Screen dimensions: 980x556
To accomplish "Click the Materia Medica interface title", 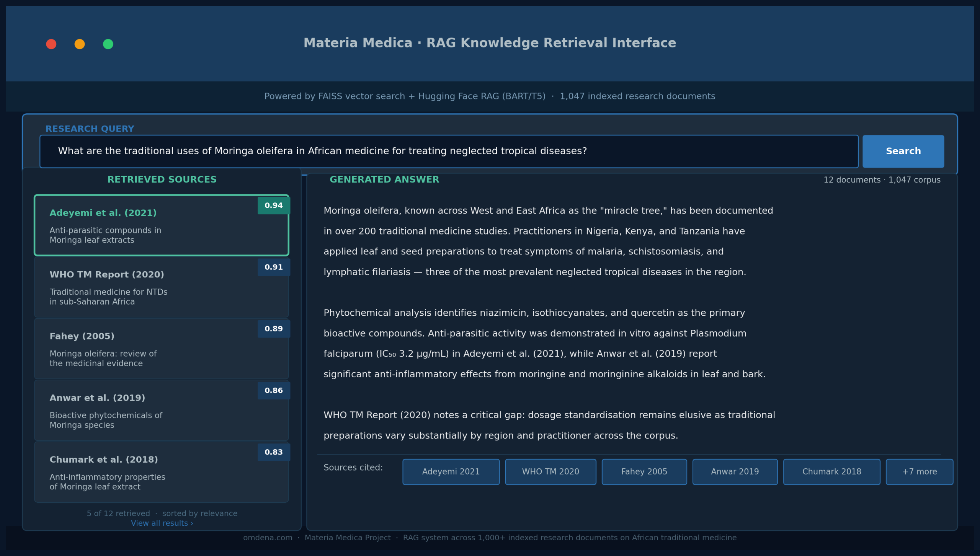I will pos(490,43).
